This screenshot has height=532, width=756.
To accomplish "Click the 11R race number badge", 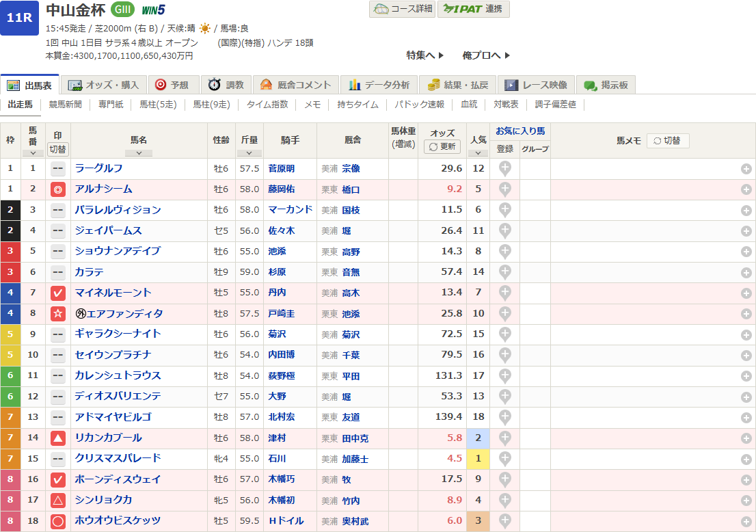I will (x=20, y=18).
